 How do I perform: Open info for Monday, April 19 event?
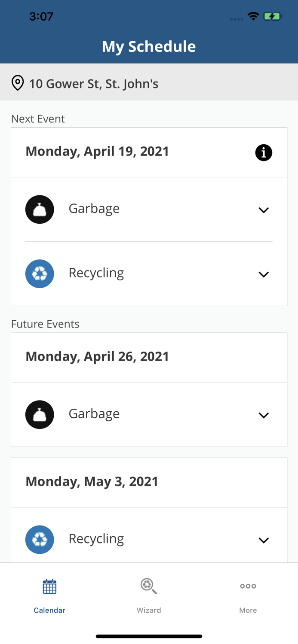[x=264, y=152]
